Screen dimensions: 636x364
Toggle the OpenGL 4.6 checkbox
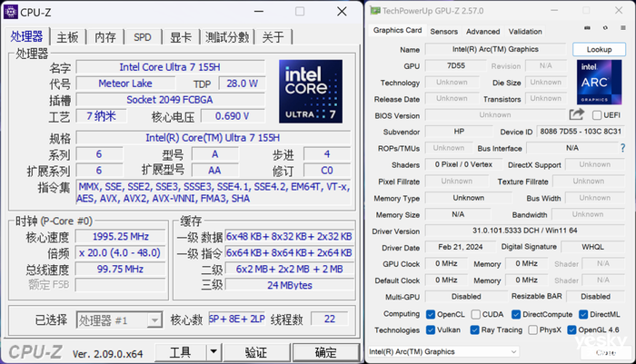[571, 330]
